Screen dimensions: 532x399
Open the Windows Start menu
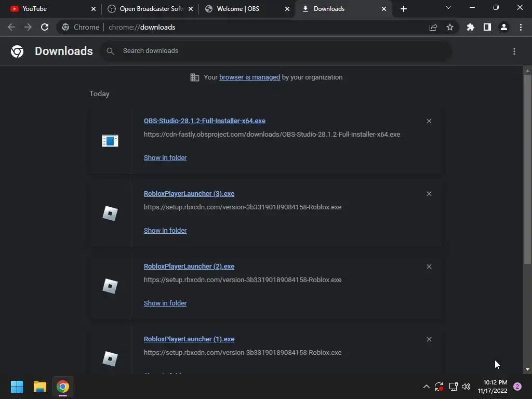17,387
